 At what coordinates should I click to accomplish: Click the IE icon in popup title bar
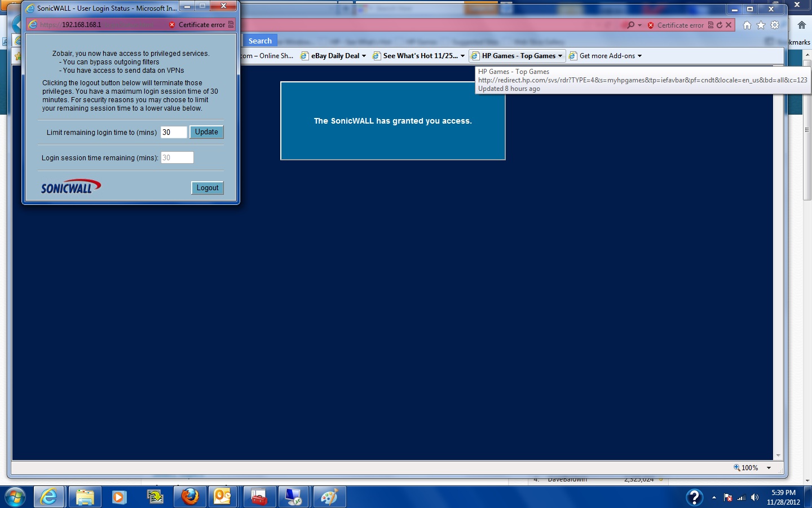(x=30, y=8)
